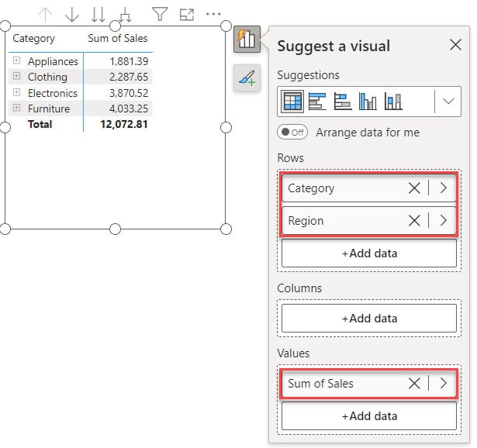Click Add data under Rows
The image size is (477, 448).
pyautogui.click(x=369, y=253)
